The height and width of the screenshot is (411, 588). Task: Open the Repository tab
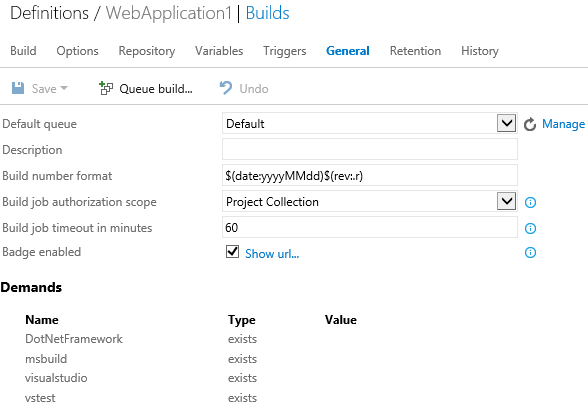147,51
